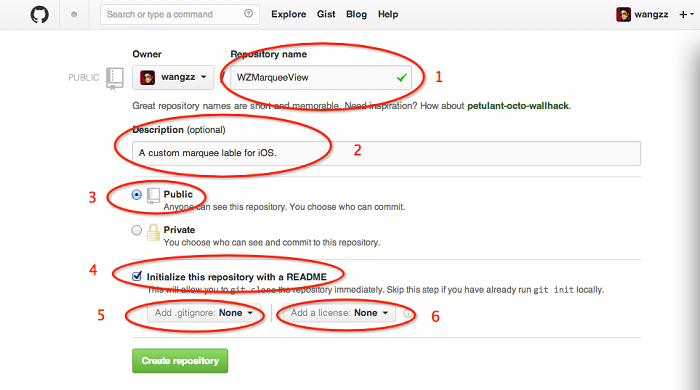
Task: Click the green Create repository button
Action: (x=180, y=361)
